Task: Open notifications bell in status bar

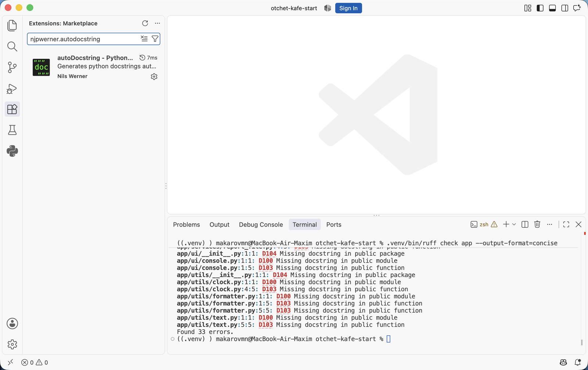Action: point(578,362)
